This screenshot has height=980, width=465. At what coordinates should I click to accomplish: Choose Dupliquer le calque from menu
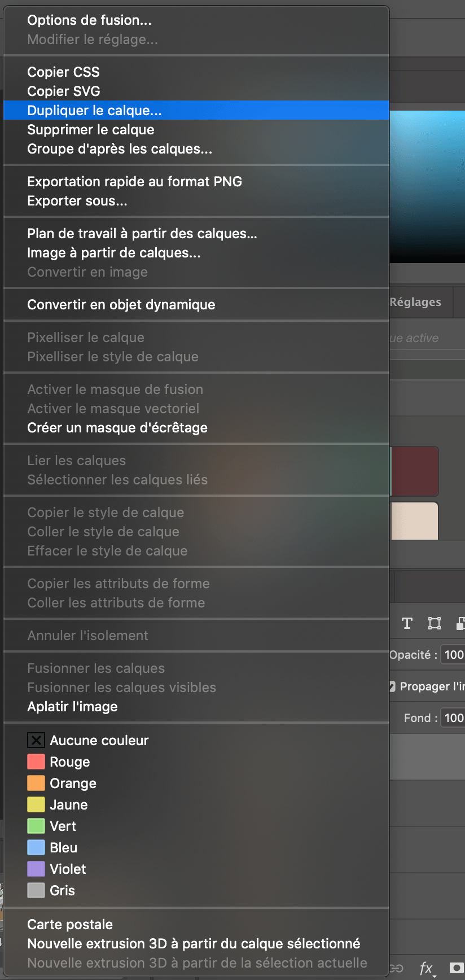[x=94, y=110]
